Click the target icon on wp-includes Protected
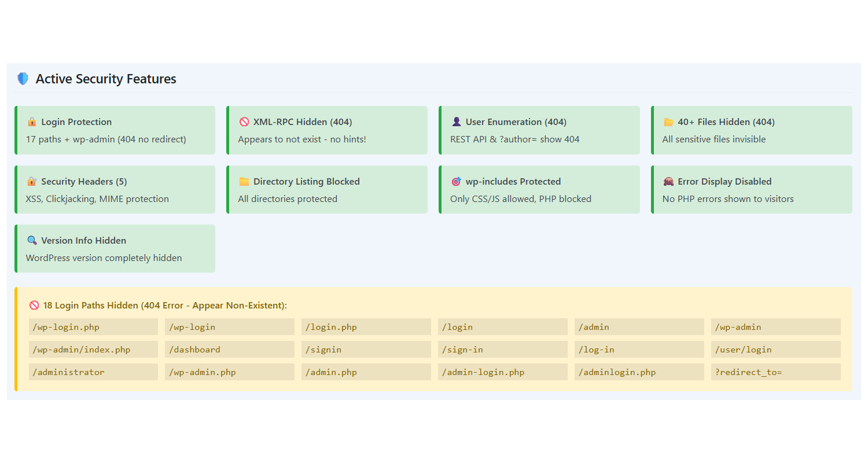The height and width of the screenshot is (463, 868). pyautogui.click(x=457, y=182)
